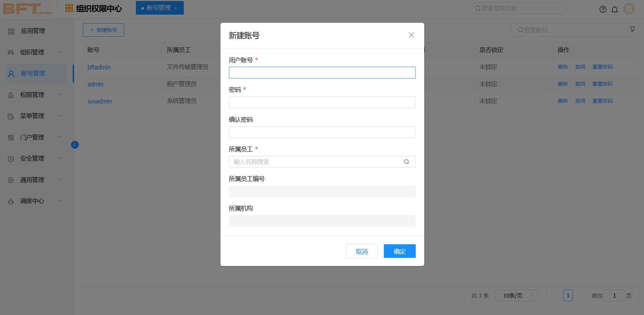Select the 菜单管理 sidebar icon
644x315 pixels.
[11, 116]
